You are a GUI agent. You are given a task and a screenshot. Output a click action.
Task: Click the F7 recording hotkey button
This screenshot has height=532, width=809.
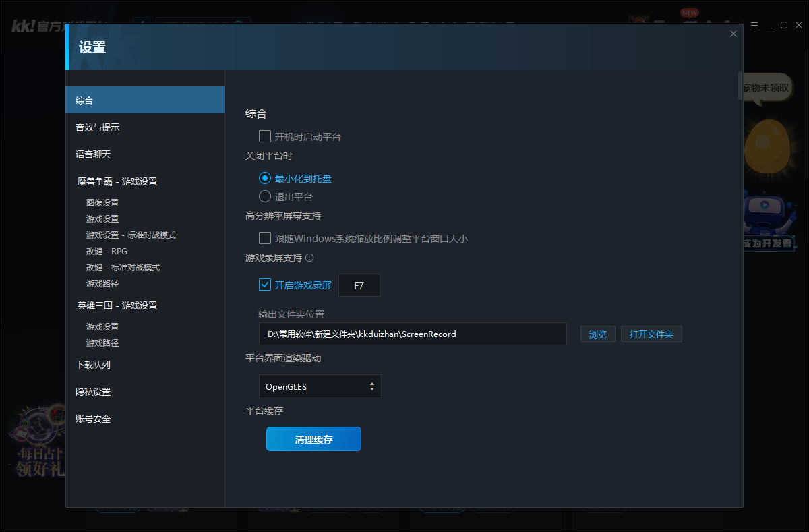click(x=359, y=285)
